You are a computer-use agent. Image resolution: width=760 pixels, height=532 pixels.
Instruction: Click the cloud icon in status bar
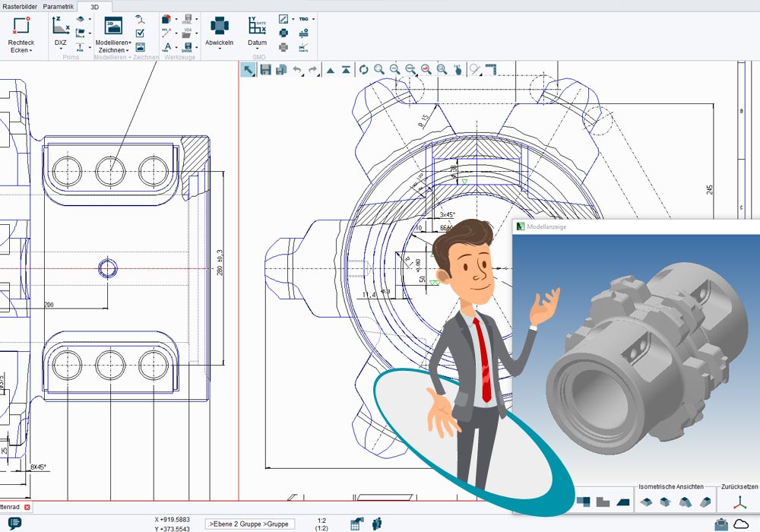coord(741,524)
